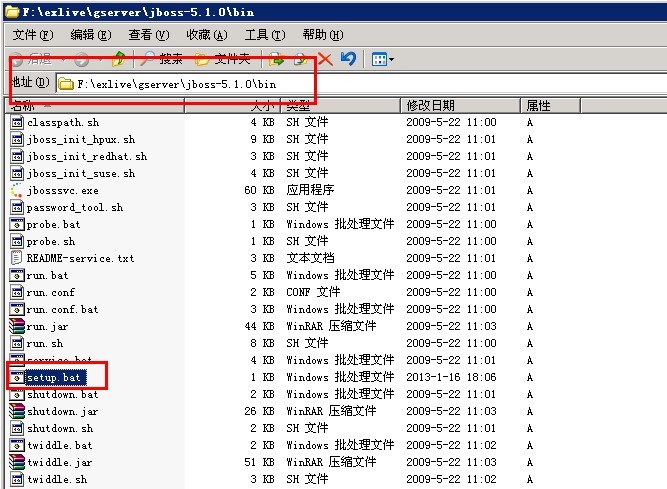The width and height of the screenshot is (667, 489).
Task: Sort files by 修改日期 column header
Action: pos(430,105)
